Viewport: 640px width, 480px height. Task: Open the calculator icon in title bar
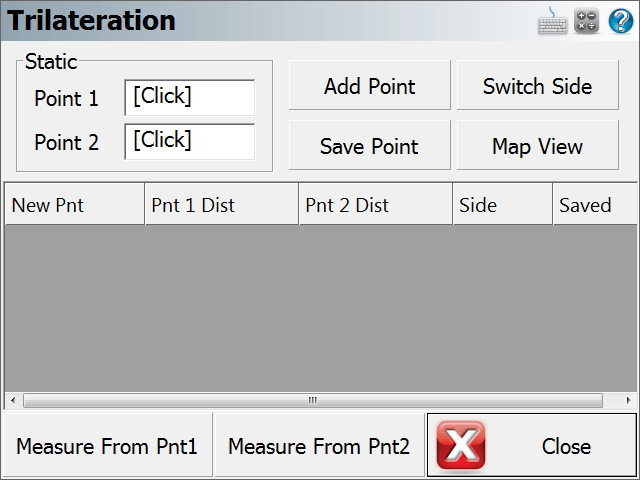point(587,20)
